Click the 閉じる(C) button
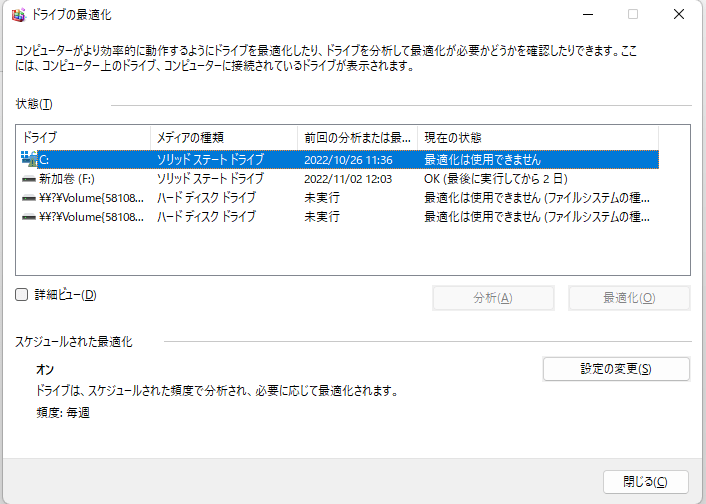The image size is (706, 504). 646,482
